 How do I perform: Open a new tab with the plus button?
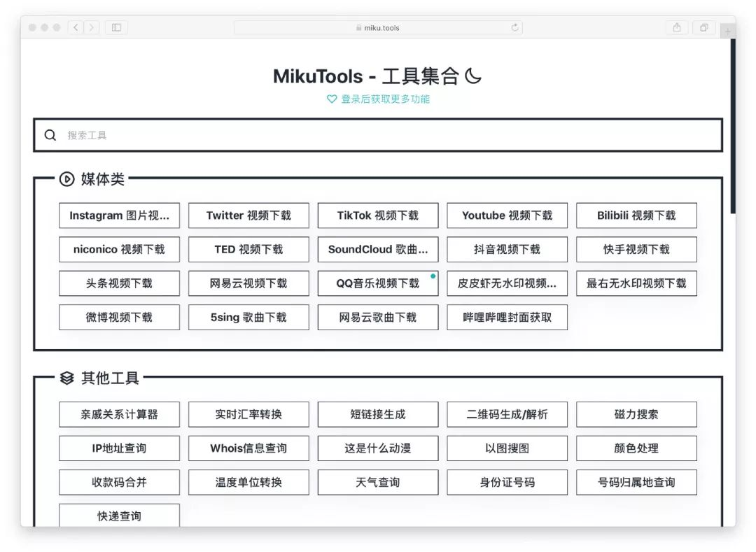coord(727,31)
